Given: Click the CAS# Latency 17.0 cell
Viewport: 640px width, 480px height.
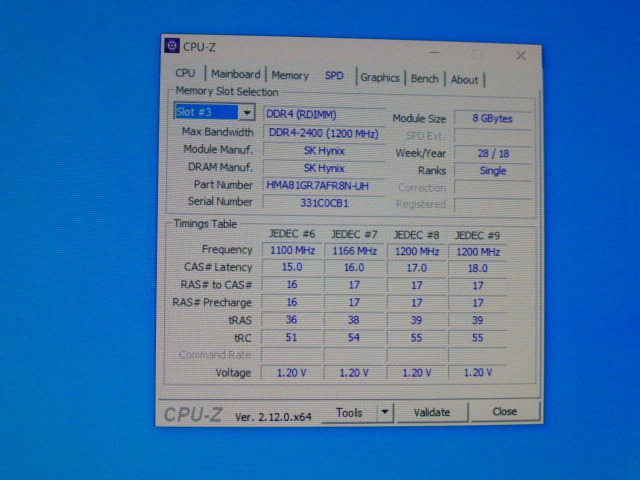Looking at the screenshot, I should 417,268.
